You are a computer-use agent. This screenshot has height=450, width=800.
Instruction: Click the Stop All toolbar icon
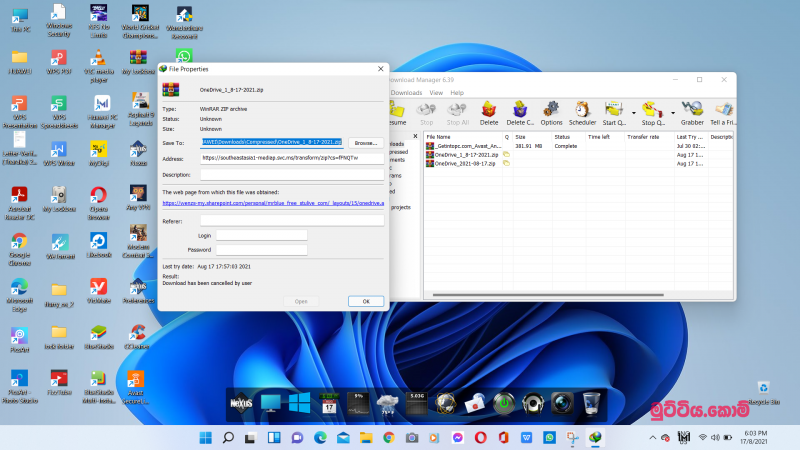457,113
